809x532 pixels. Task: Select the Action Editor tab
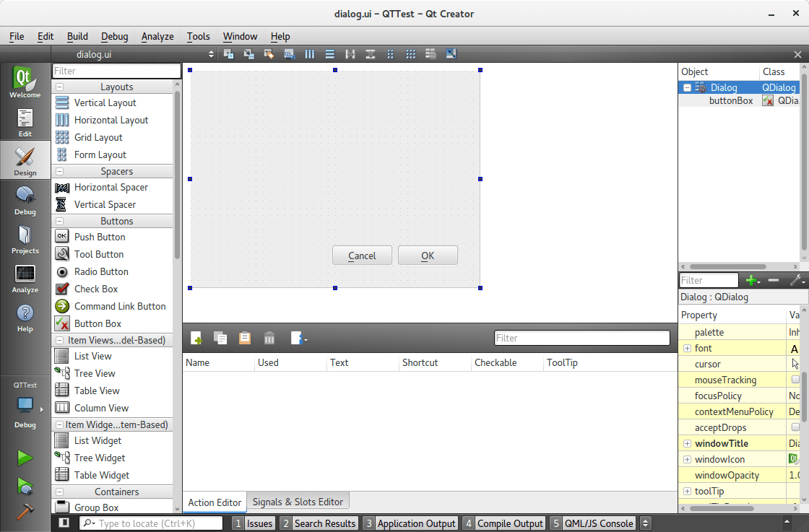[215, 502]
